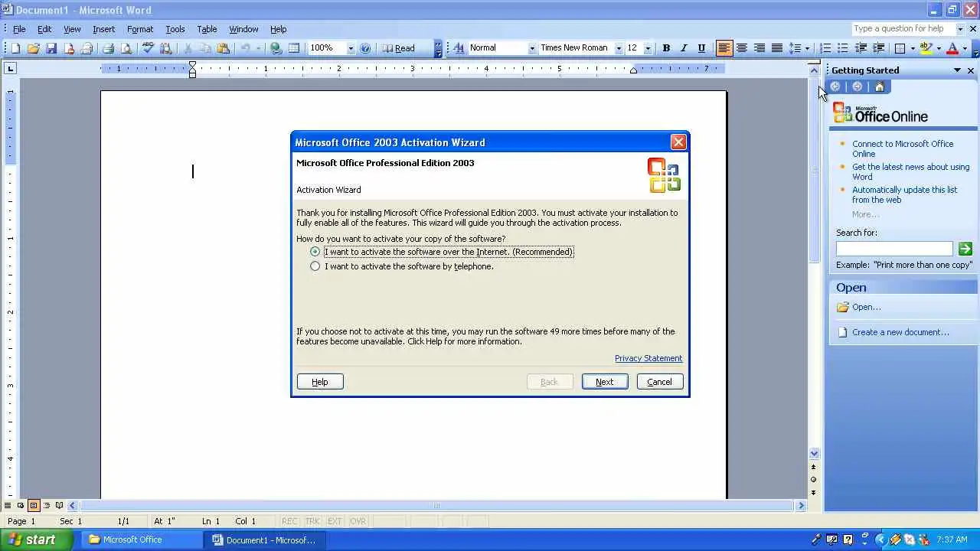Set Center paragraph alignment
This screenshot has height=551, width=980.
pos(742,48)
